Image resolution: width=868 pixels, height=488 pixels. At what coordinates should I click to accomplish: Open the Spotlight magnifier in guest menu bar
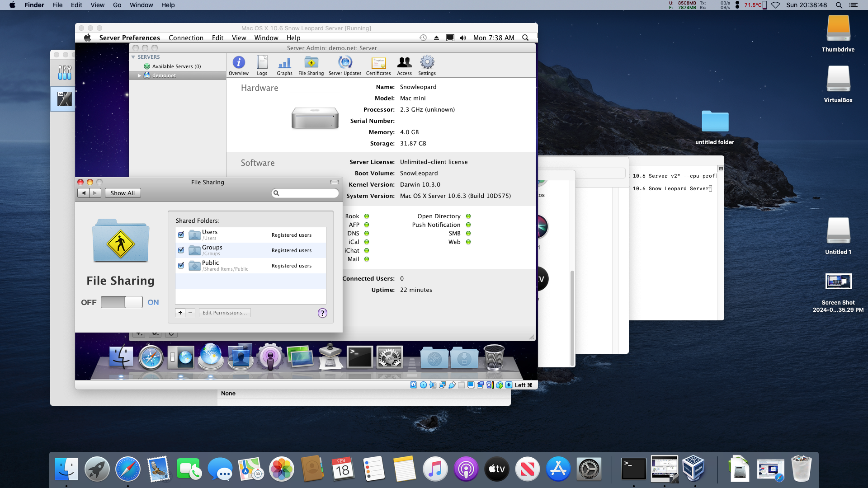pos(525,38)
